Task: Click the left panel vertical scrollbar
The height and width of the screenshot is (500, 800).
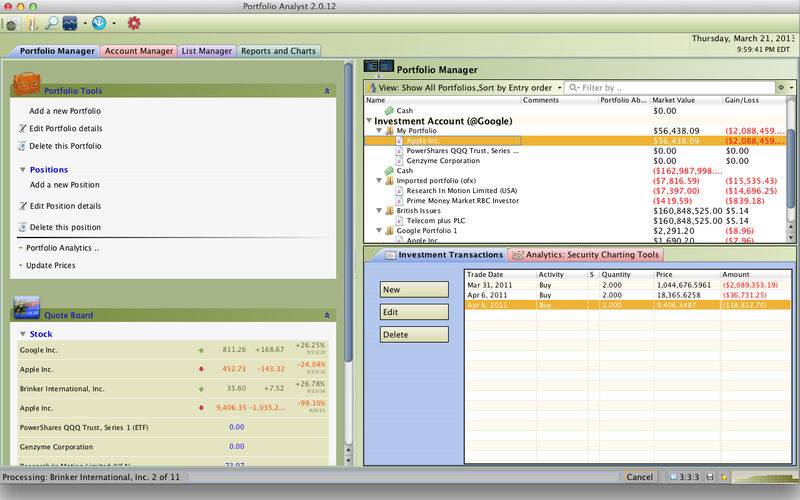Action: tap(348, 213)
